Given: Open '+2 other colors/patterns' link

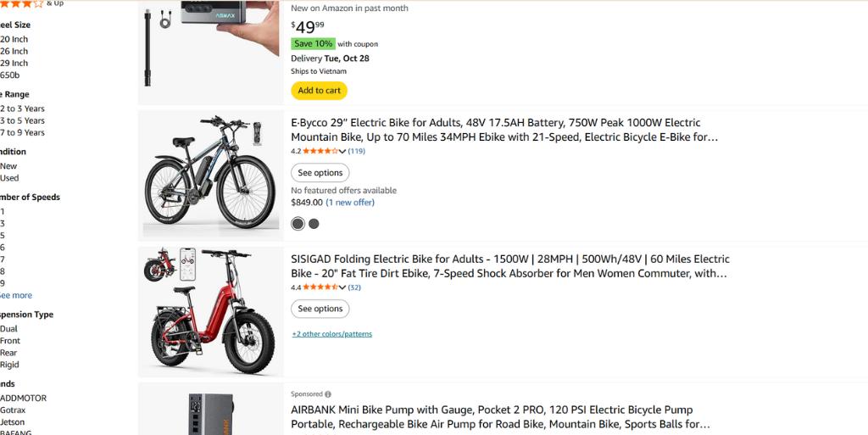Looking at the screenshot, I should coord(331,334).
